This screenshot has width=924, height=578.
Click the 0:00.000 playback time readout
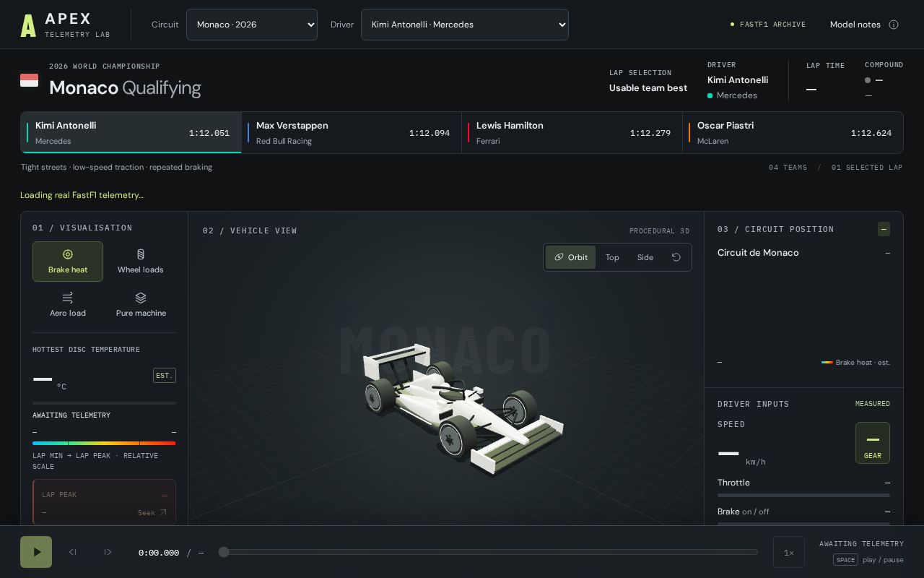pyautogui.click(x=159, y=553)
